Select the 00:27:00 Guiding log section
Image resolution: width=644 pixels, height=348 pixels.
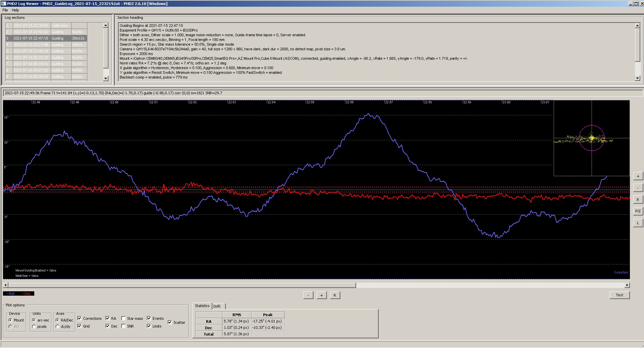coord(46,70)
